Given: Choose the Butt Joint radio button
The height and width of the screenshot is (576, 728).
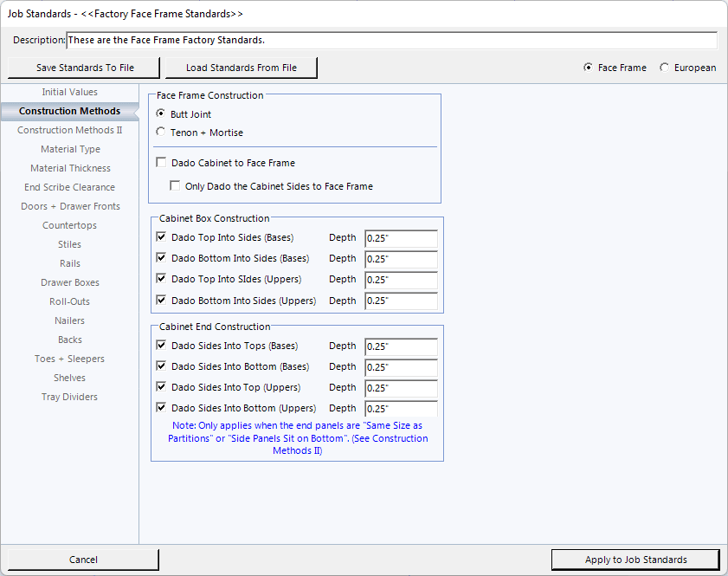Looking at the screenshot, I should click(161, 114).
